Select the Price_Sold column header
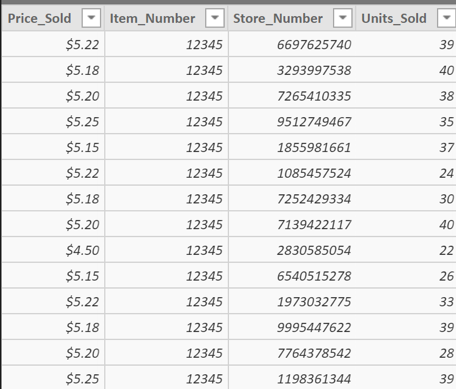 click(x=53, y=18)
